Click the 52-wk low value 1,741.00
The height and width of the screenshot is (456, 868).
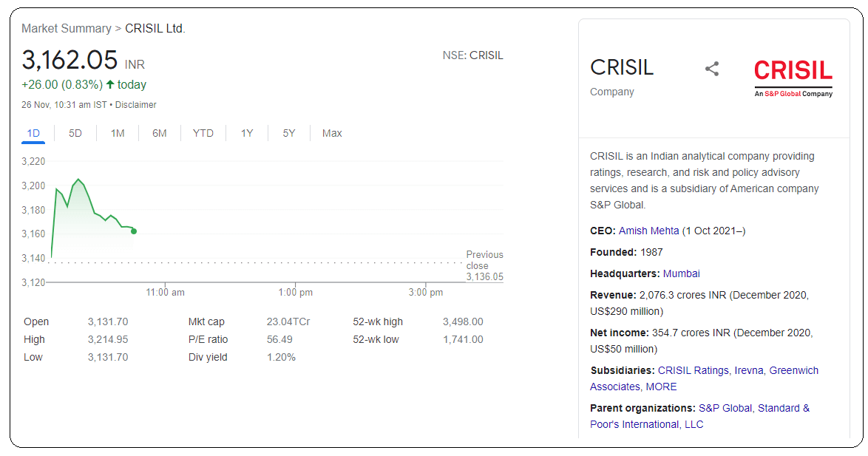click(x=463, y=339)
